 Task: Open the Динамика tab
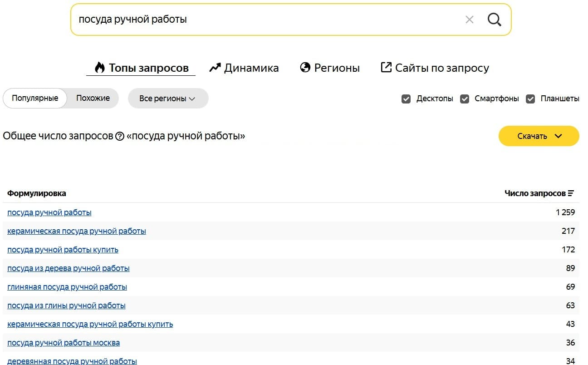point(251,68)
